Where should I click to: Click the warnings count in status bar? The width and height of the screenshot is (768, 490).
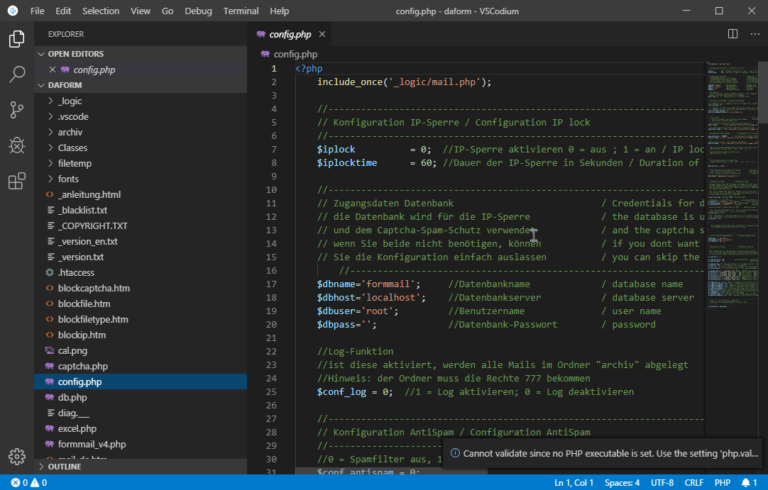pyautogui.click(x=39, y=483)
